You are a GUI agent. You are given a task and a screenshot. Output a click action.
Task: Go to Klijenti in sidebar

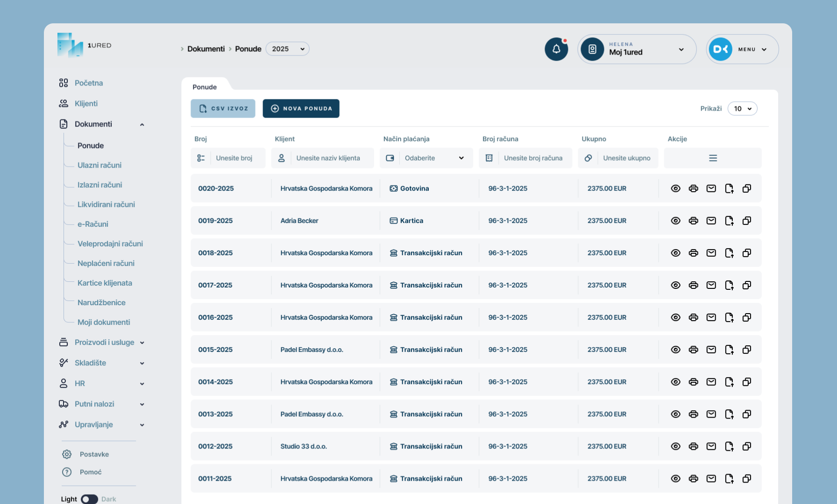pyautogui.click(x=86, y=104)
